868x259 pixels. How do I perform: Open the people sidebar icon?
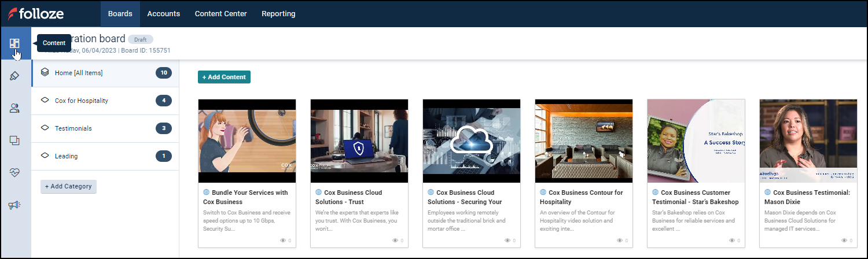click(x=15, y=108)
